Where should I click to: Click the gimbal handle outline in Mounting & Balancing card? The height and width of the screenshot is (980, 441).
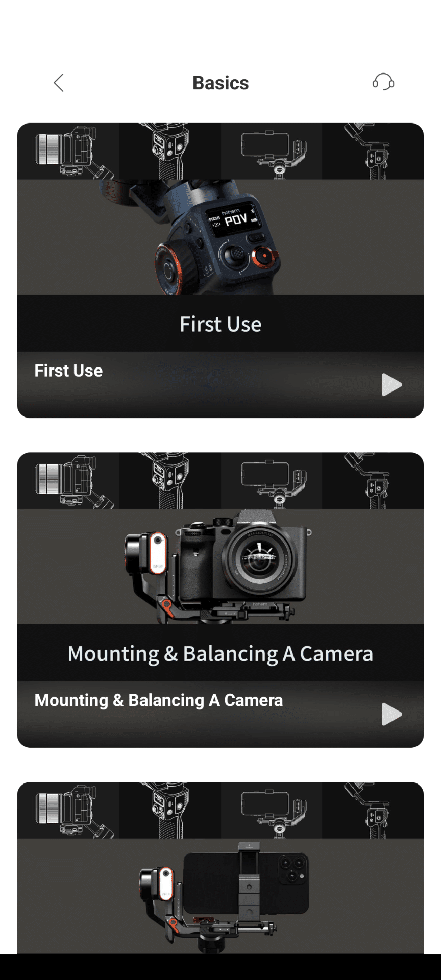pyautogui.click(x=170, y=481)
